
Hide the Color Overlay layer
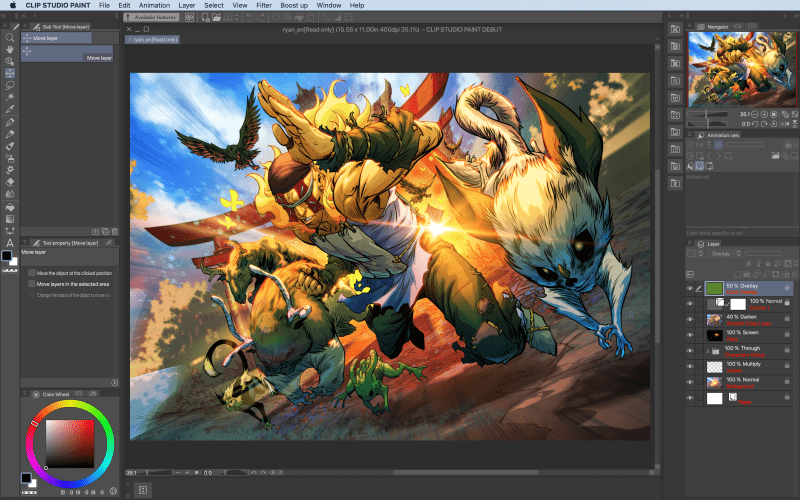coord(690,289)
